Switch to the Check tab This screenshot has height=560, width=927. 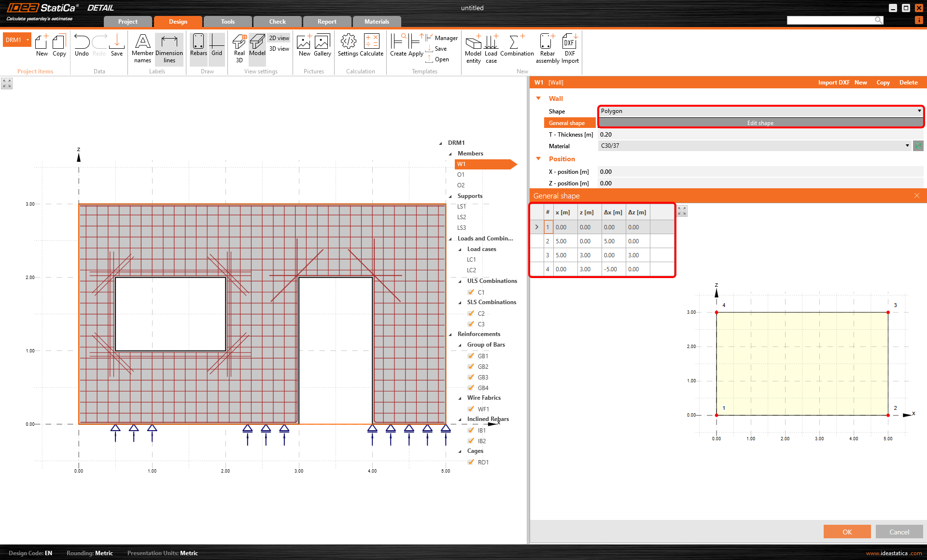(277, 22)
